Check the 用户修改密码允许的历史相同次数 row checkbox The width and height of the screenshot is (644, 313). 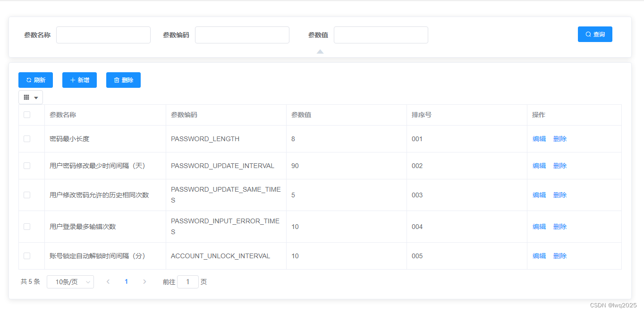click(x=27, y=195)
